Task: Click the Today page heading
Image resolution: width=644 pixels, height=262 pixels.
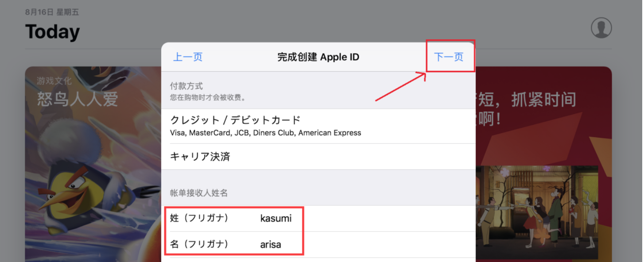Action: [52, 32]
